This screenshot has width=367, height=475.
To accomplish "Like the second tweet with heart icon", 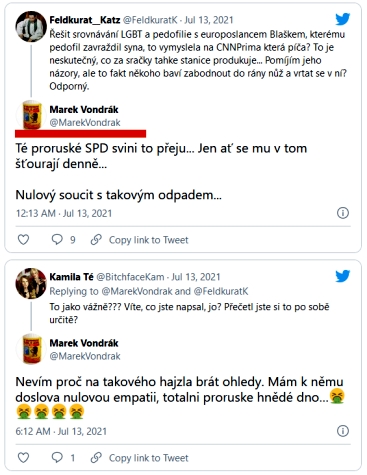I will coord(23,457).
